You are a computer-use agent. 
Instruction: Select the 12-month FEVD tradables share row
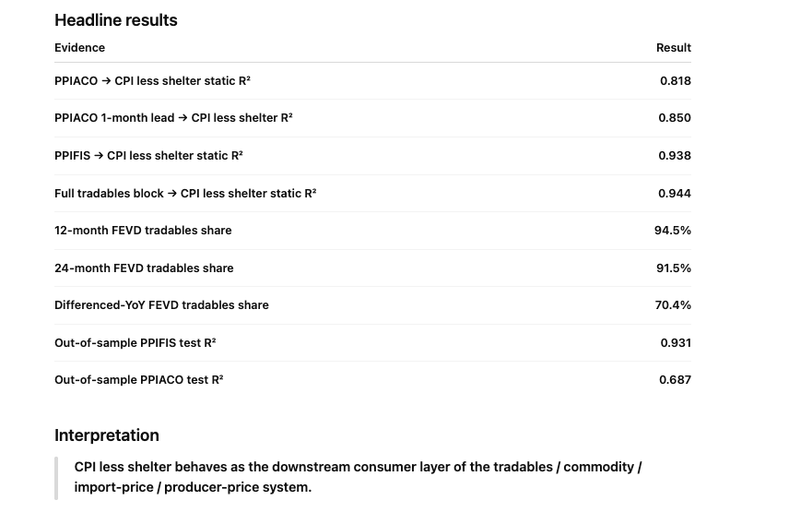click(372, 231)
